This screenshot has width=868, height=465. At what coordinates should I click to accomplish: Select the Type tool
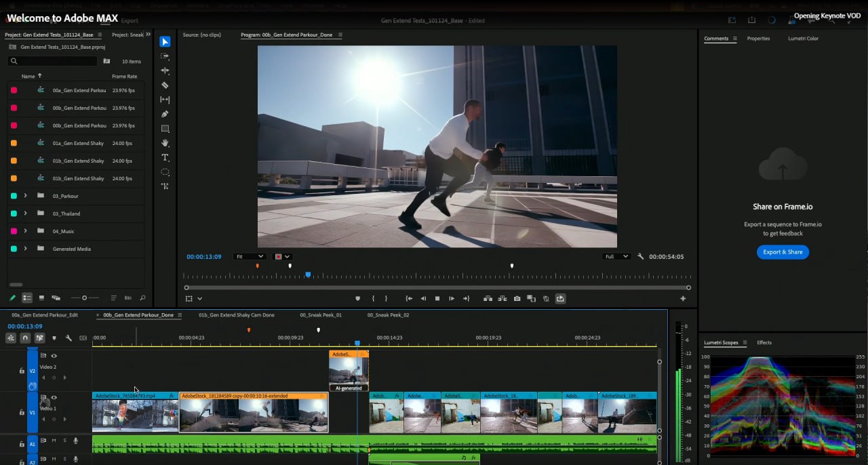[x=165, y=157]
